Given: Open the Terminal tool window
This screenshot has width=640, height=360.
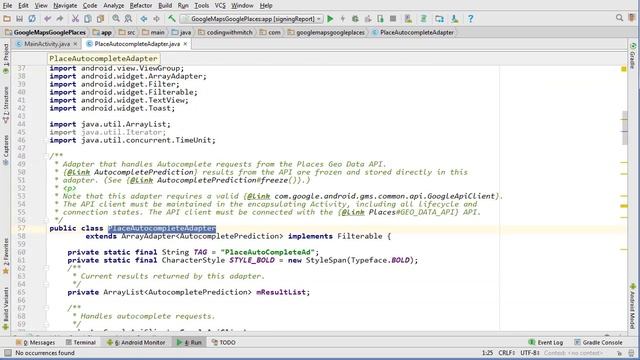Looking at the screenshot, I should pyautogui.click(x=80, y=342).
